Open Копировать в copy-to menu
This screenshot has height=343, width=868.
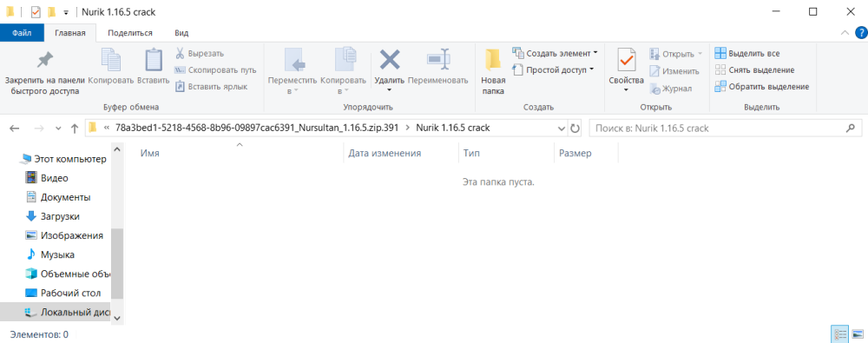[343, 72]
